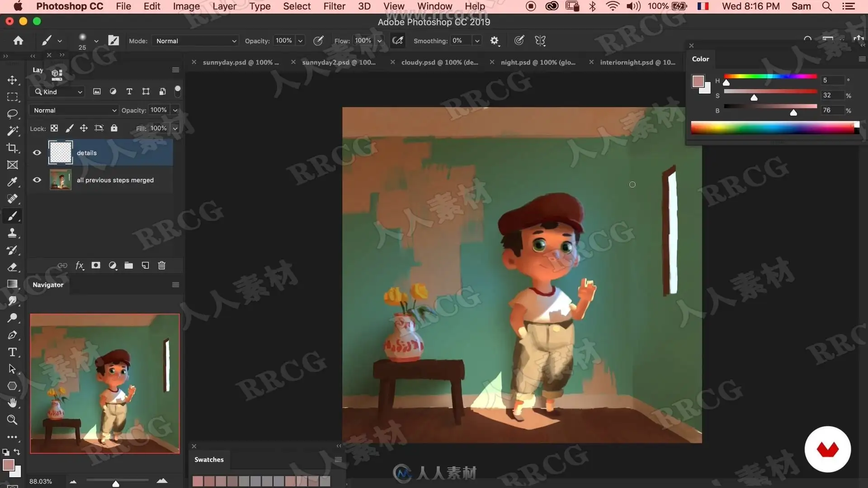Switch to the cloudy.psd document tab
Viewport: 868px width, 488px height.
click(439, 62)
